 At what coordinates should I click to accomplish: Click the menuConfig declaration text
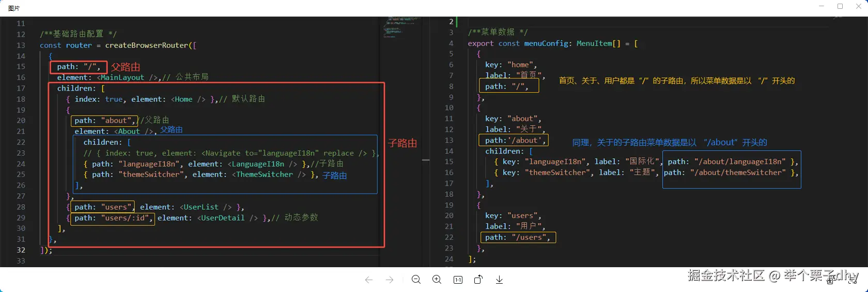[x=546, y=43]
